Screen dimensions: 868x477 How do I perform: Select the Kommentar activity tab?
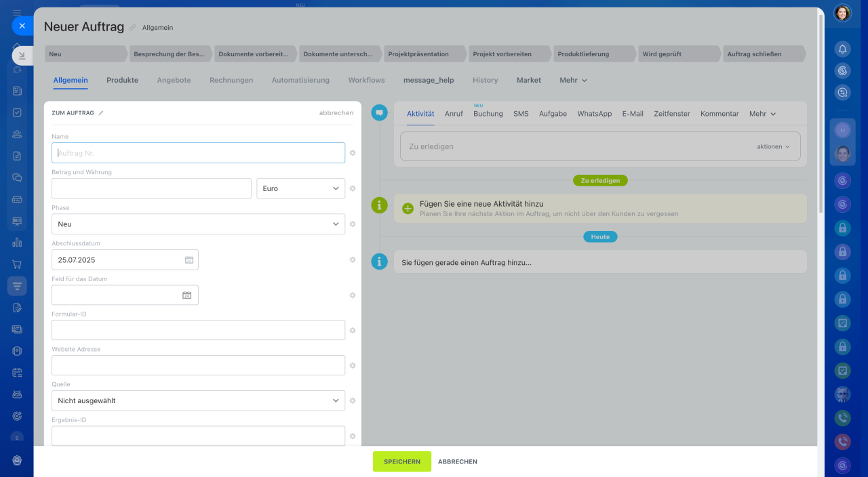[x=719, y=114]
